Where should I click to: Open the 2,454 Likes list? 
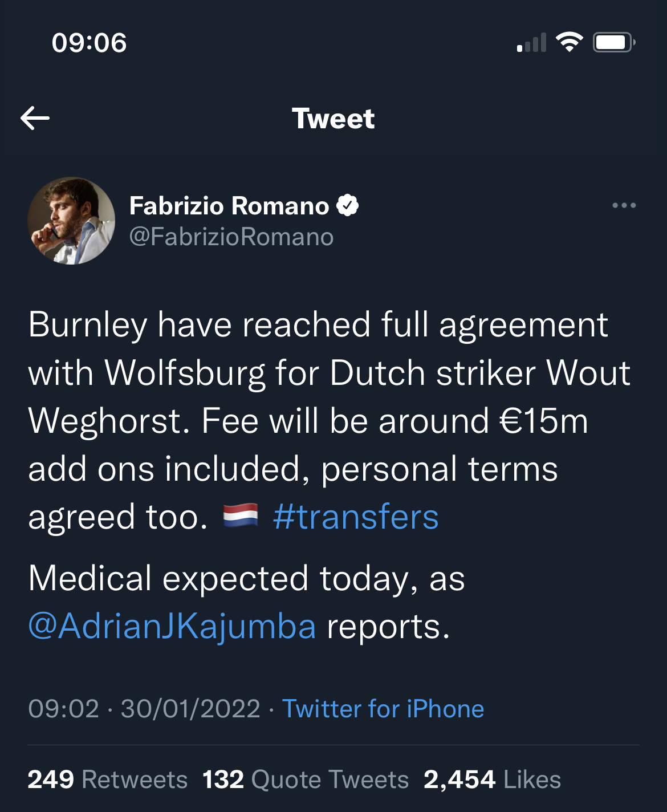coord(492,779)
